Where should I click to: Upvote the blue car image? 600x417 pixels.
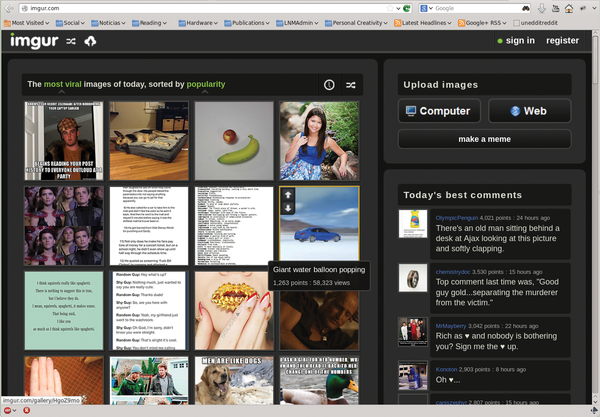(288, 195)
